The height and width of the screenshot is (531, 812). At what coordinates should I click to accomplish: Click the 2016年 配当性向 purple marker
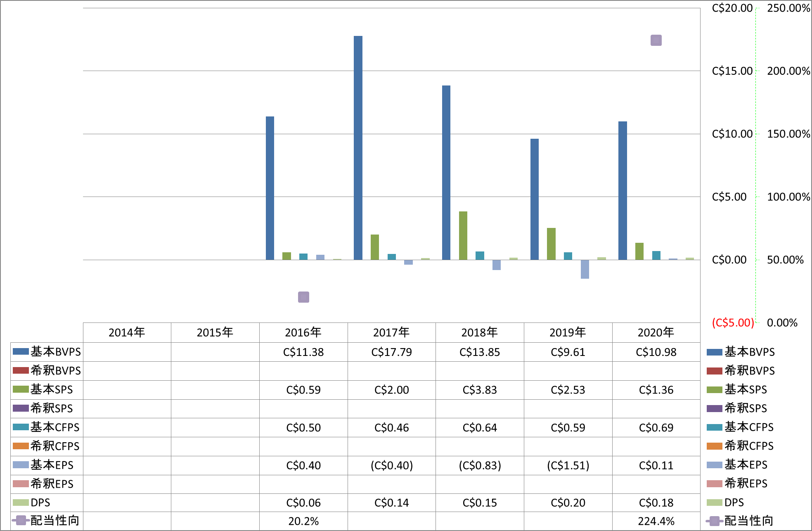click(x=303, y=297)
